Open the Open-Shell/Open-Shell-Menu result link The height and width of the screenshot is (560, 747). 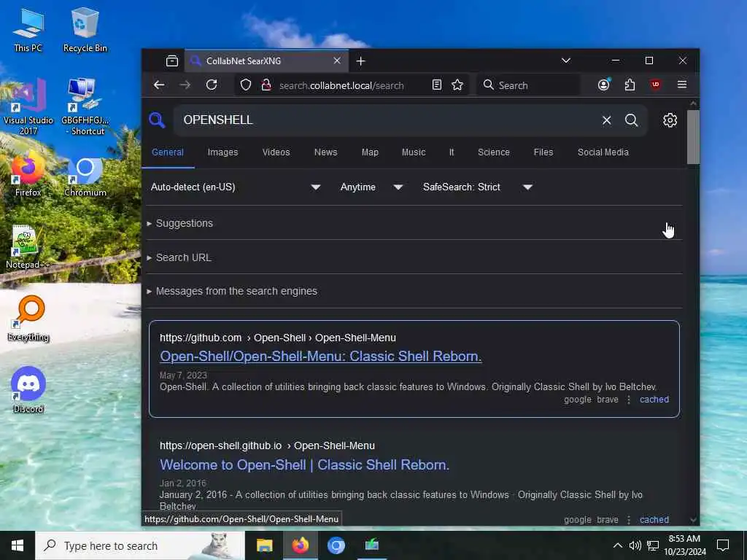[x=321, y=356]
